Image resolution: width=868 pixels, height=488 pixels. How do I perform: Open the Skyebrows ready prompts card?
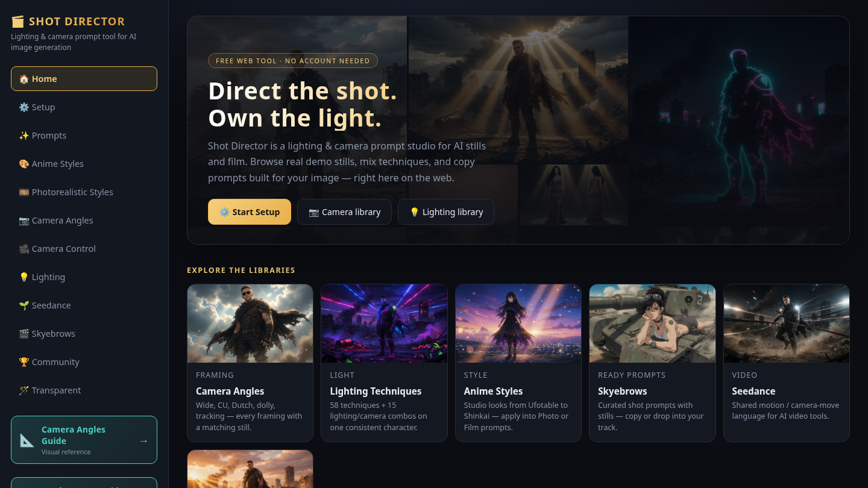click(652, 363)
